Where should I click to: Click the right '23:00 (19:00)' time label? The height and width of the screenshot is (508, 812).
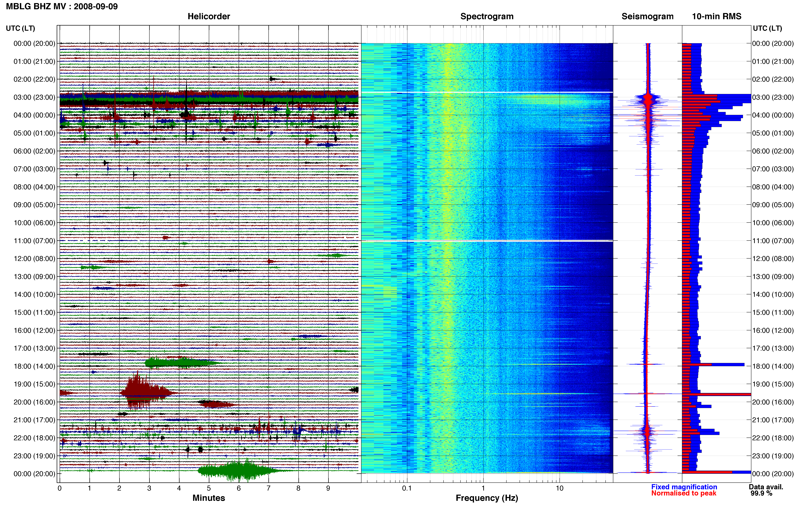773,456
